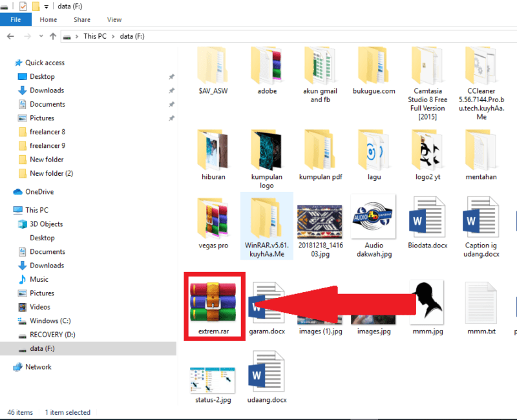Open freelancer 9 folder in sidebar

[x=47, y=146]
